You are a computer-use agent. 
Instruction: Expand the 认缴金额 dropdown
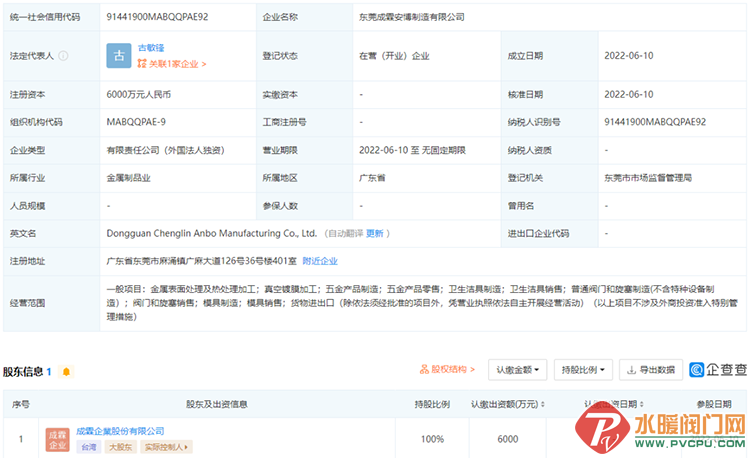(518, 370)
